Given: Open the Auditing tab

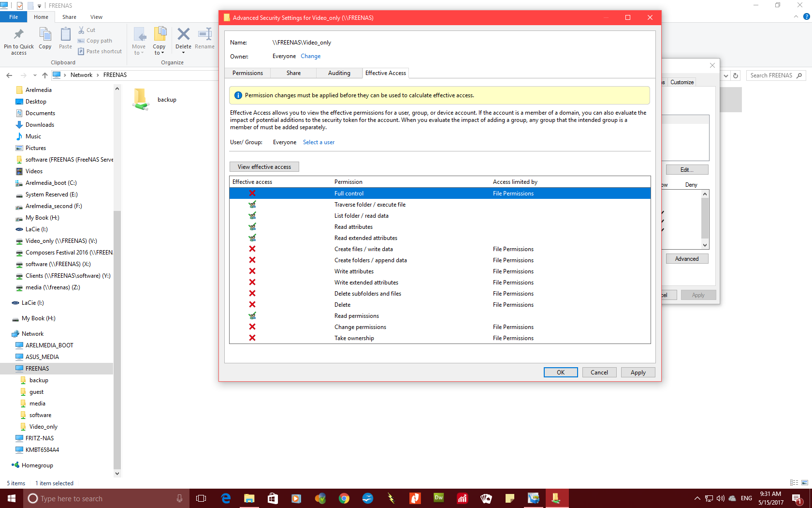Looking at the screenshot, I should click(339, 73).
